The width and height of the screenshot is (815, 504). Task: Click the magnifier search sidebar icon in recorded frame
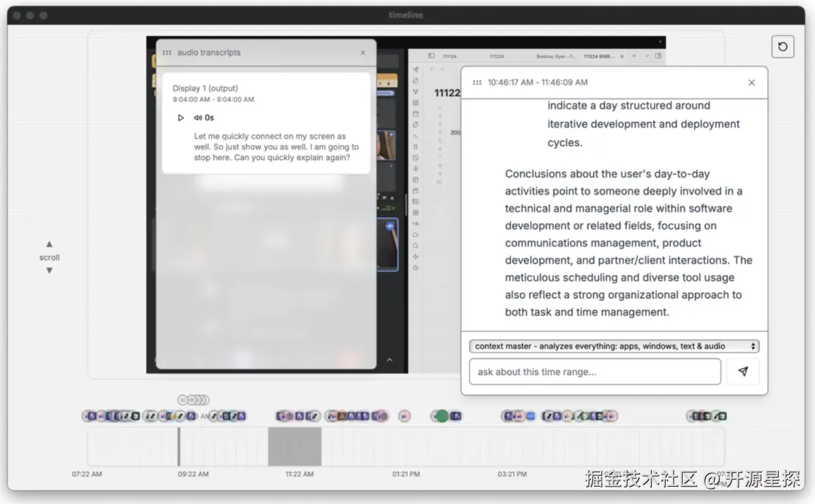[415, 246]
